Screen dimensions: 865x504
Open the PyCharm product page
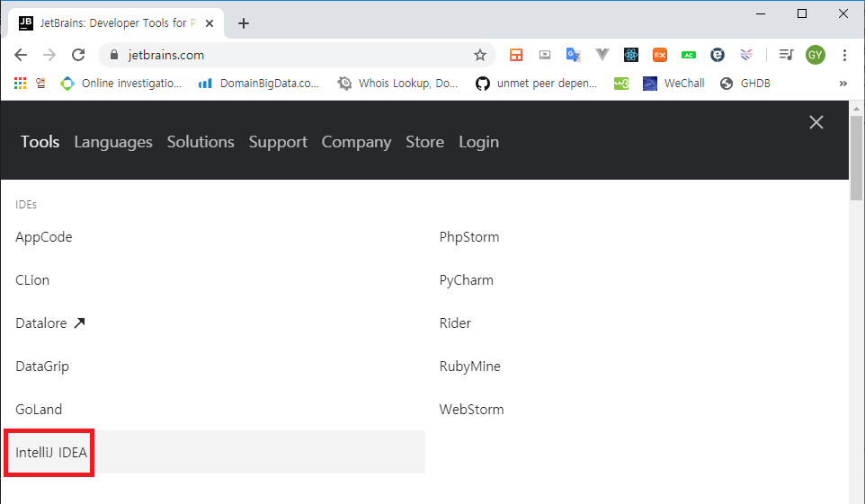pos(466,280)
